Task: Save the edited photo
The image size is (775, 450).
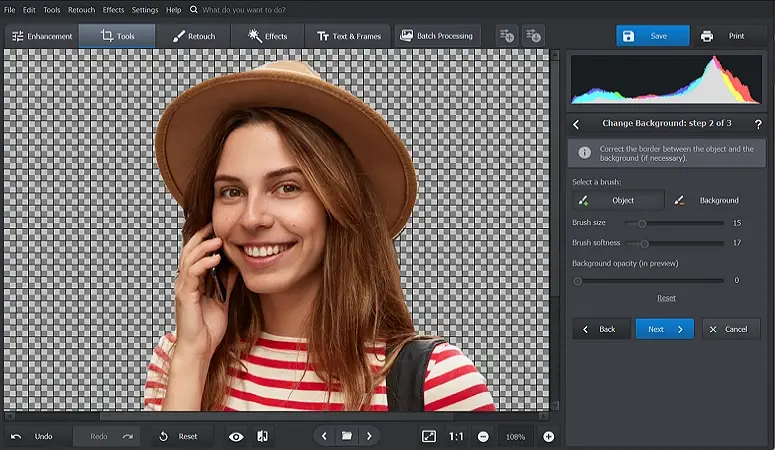Action: [652, 36]
